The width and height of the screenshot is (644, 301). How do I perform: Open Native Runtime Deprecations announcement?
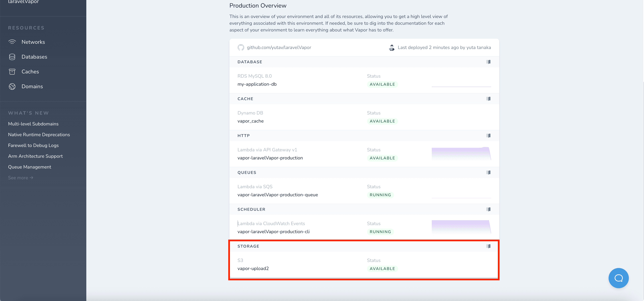click(39, 135)
